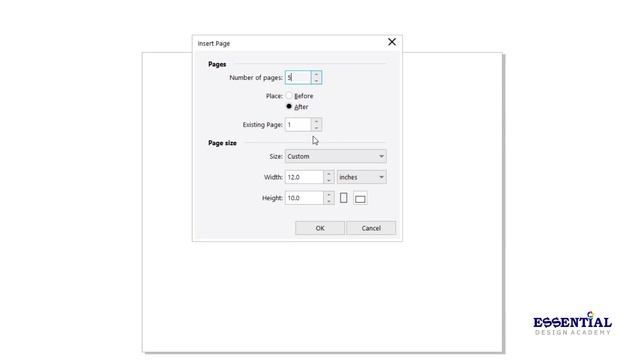Focus the Existing Page field
Image resolution: width=640 pixels, height=360 pixels.
(298, 124)
